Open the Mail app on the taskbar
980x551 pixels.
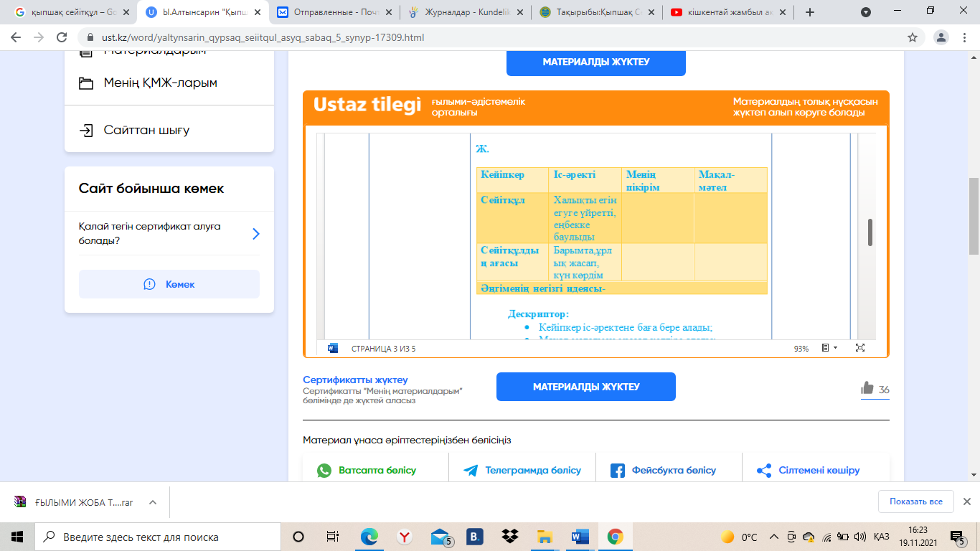[440, 537]
